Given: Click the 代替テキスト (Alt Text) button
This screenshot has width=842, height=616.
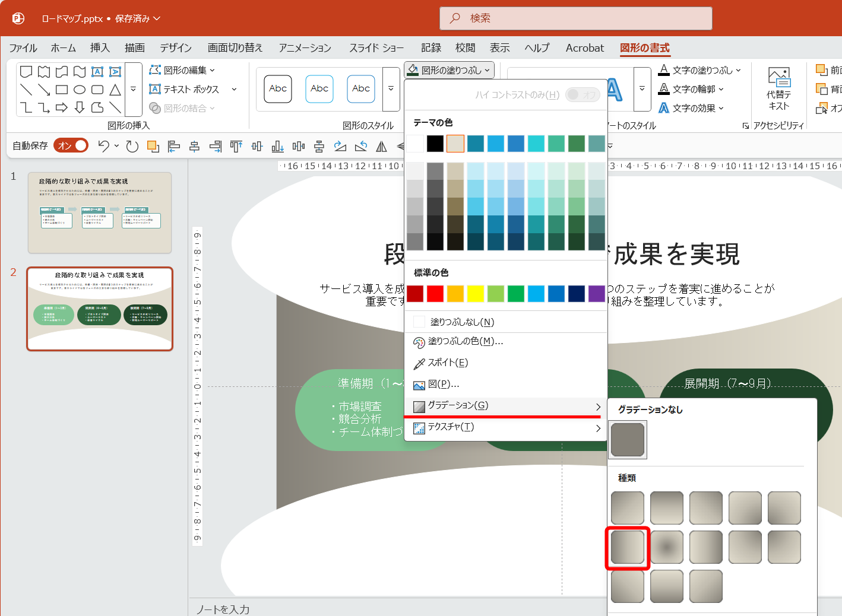Looking at the screenshot, I should coord(778,89).
